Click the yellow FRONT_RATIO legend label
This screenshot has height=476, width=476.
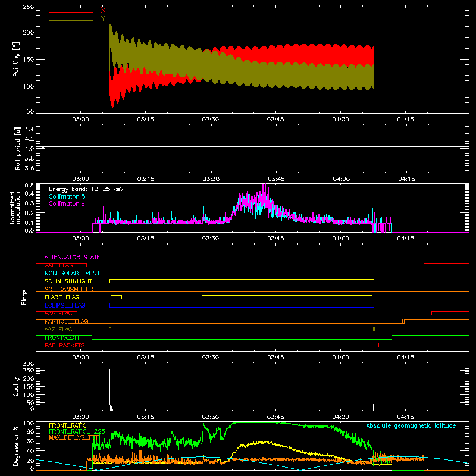click(x=68, y=425)
